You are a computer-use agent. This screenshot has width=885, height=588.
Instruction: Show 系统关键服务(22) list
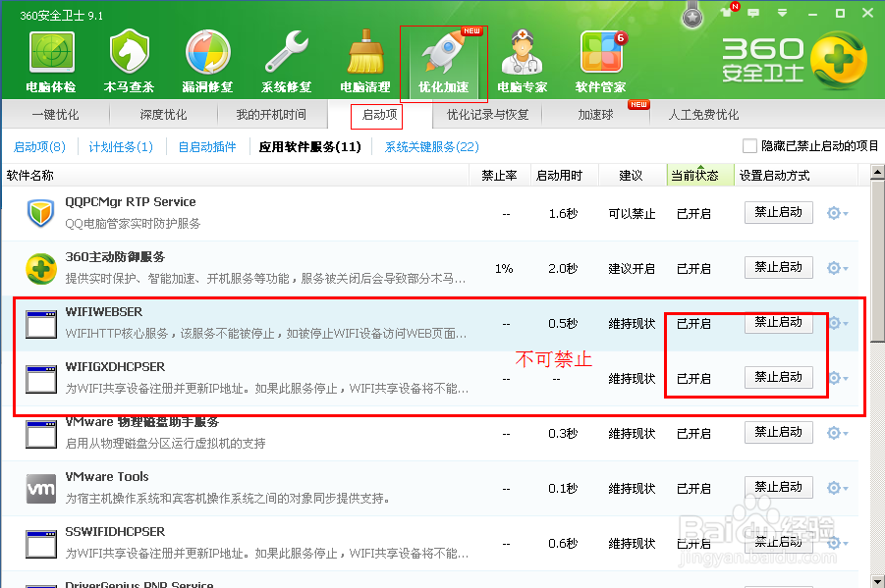[x=432, y=146]
